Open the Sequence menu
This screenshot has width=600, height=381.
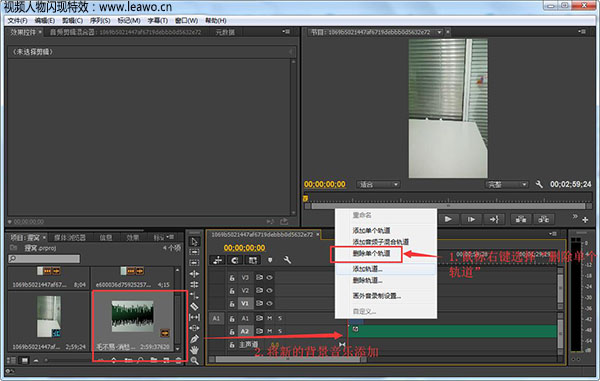coord(100,20)
